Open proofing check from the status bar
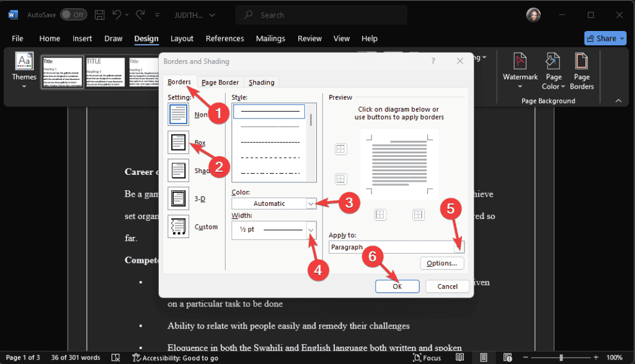 point(115,358)
